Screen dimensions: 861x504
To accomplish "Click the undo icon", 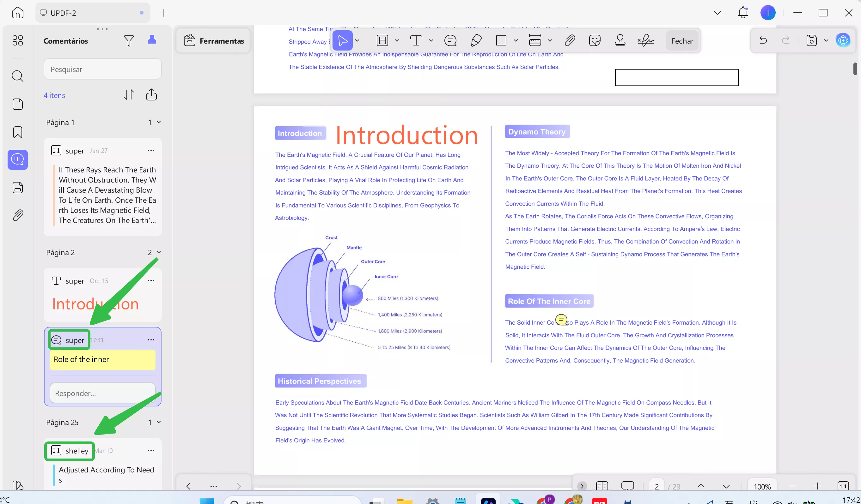I will (763, 40).
